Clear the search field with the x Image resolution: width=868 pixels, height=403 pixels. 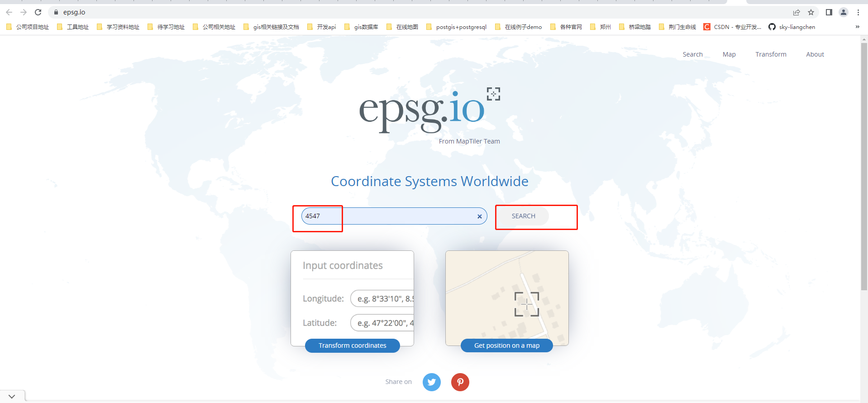[479, 216]
